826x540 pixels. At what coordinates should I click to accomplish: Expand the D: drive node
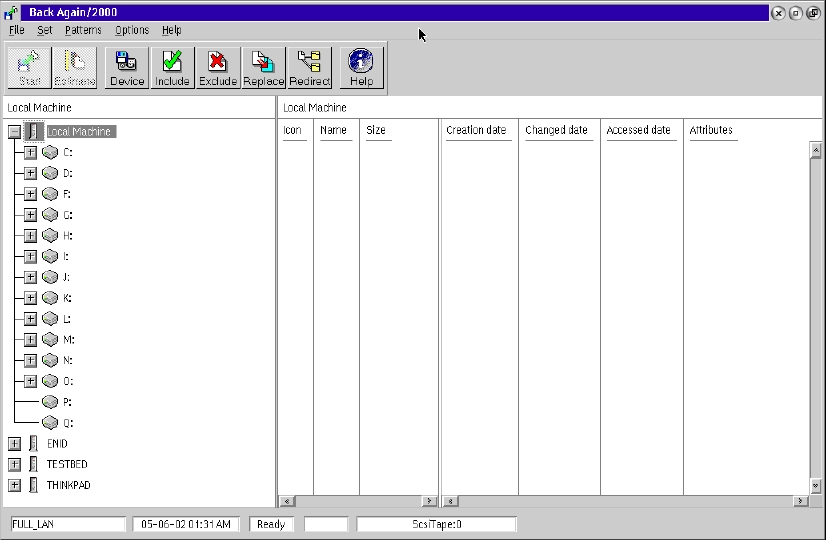click(31, 173)
